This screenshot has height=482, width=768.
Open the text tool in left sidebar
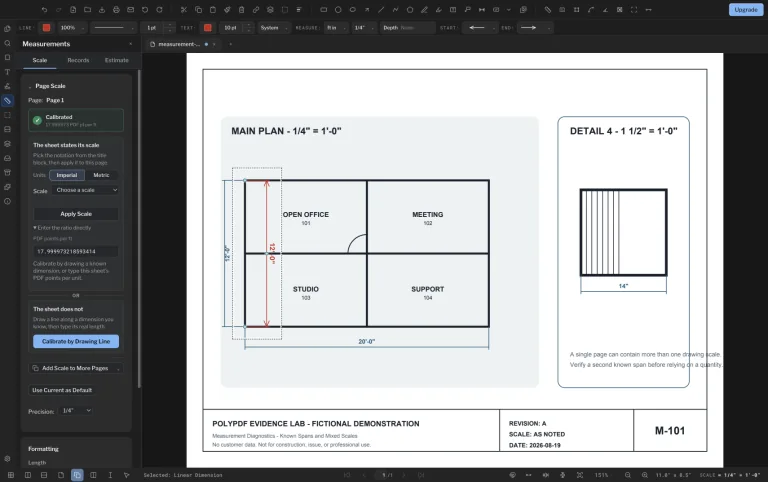pos(7,72)
